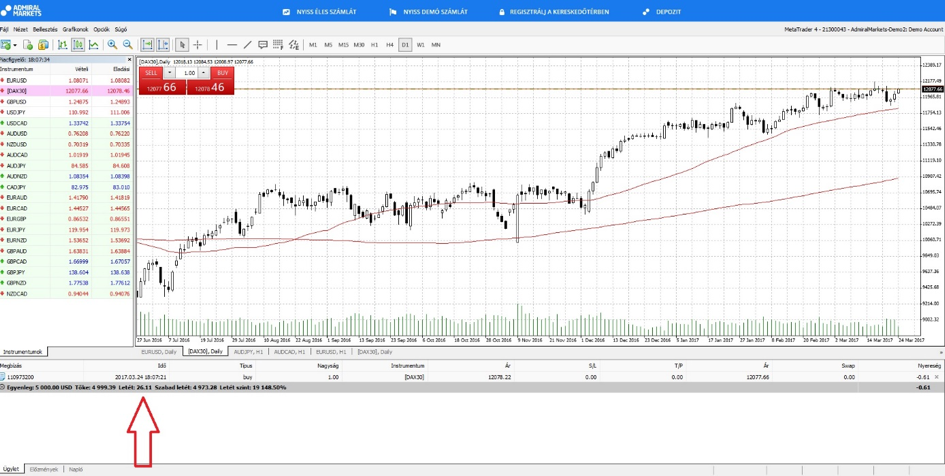945x476 pixels.
Task: Select the H4 timeframe
Action: [389, 45]
